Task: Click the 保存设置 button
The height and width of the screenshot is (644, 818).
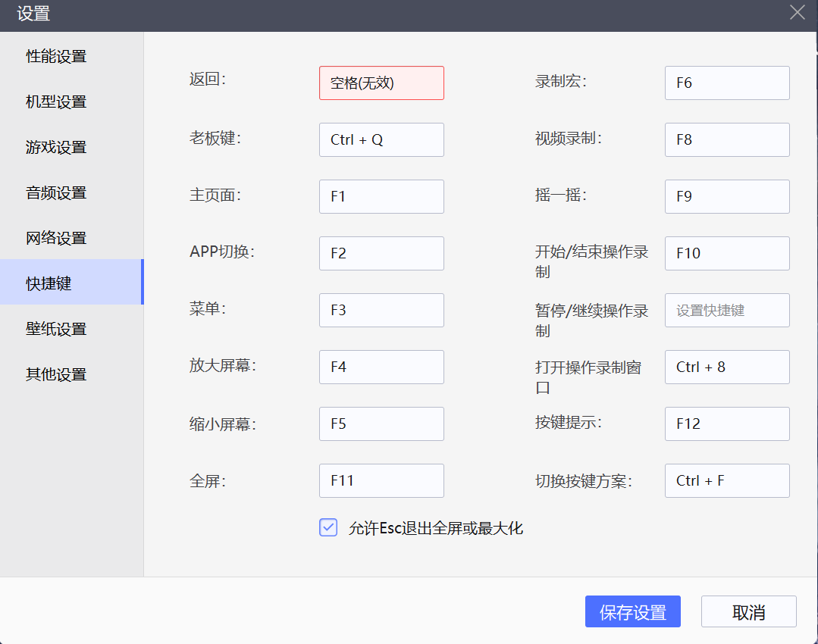Action: (632, 612)
